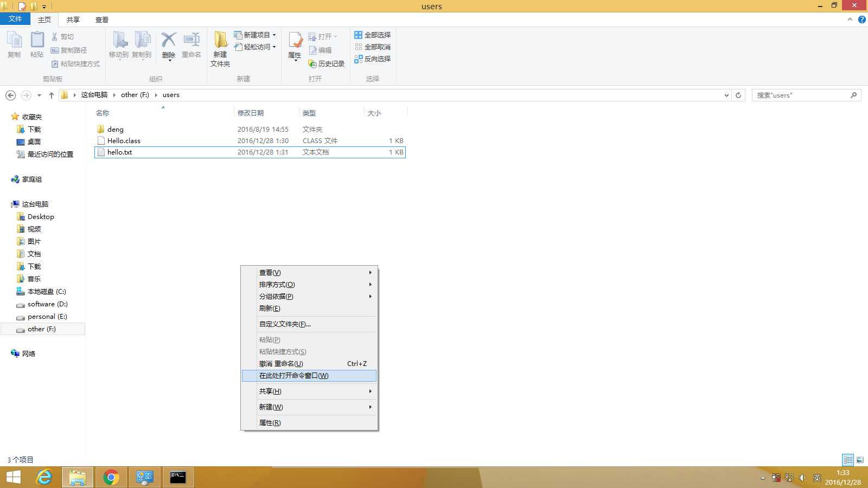Image resolution: width=868 pixels, height=488 pixels.
Task: Click the Cut scissors item
Action: (63, 37)
